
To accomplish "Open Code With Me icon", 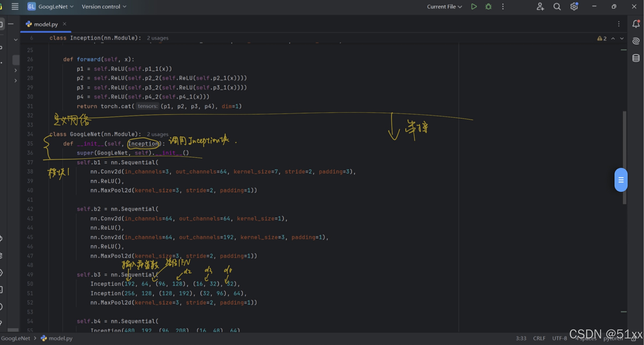I will point(540,7).
